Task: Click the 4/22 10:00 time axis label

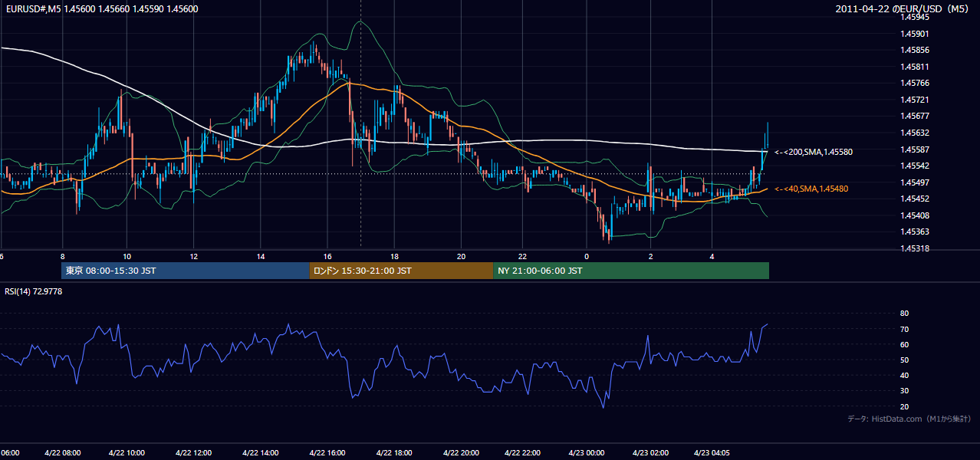Action: tap(127, 452)
